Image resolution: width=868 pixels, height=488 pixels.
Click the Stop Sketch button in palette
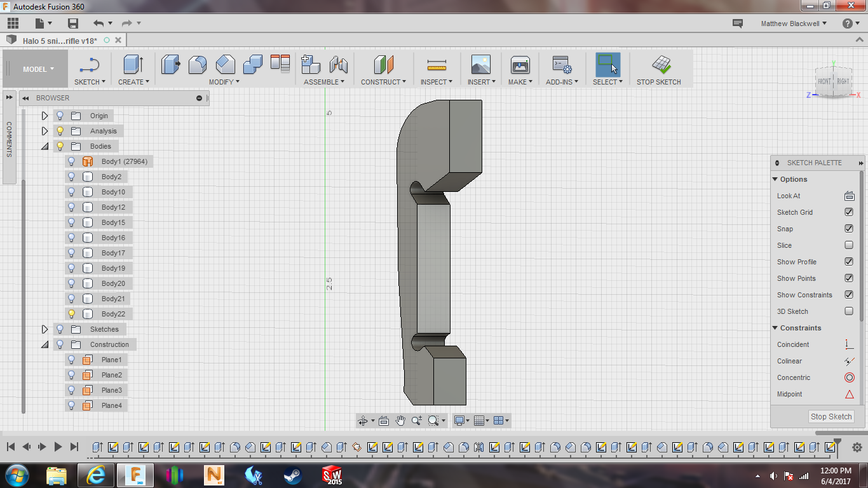point(831,417)
